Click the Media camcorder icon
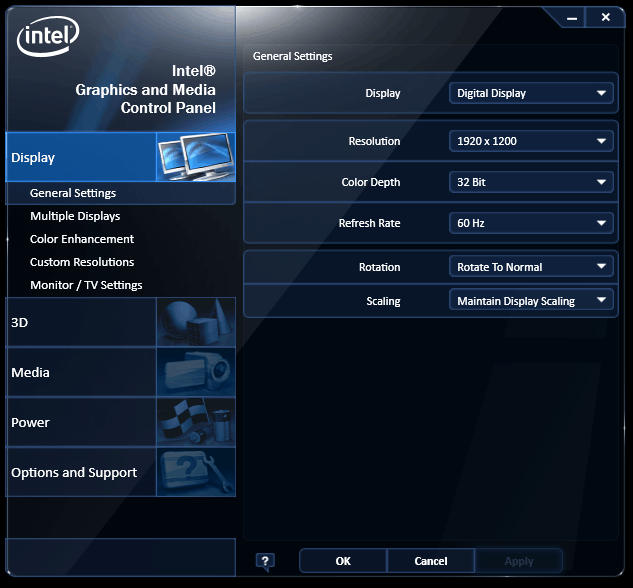The width and height of the screenshot is (633, 588). [x=196, y=372]
